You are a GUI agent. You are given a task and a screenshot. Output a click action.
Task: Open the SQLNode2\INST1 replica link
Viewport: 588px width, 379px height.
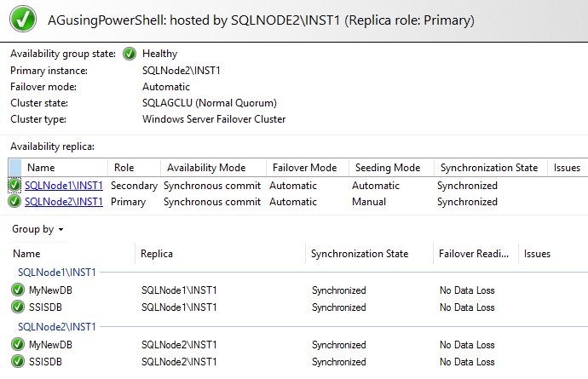point(64,202)
